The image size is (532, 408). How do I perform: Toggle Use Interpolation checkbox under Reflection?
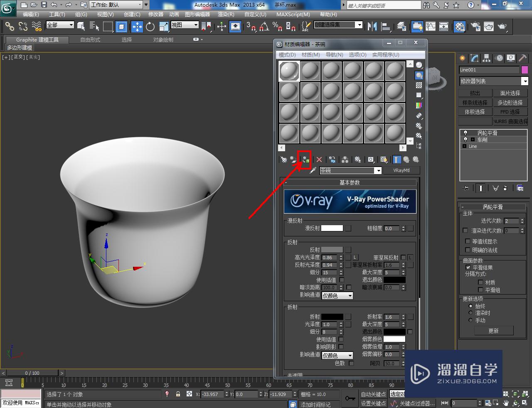click(341, 280)
